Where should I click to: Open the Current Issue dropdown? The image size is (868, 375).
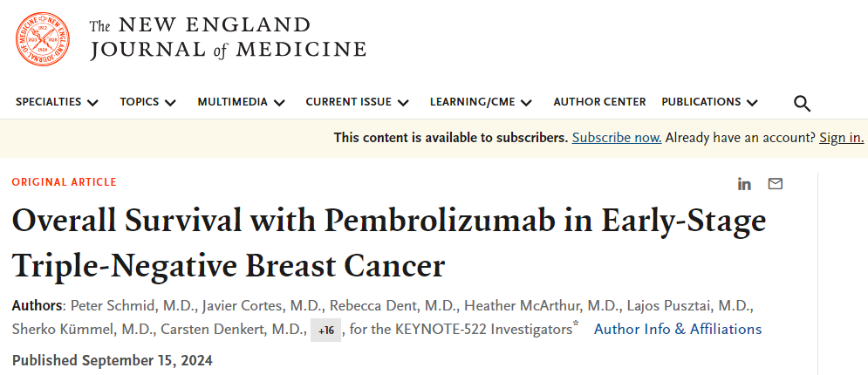[357, 102]
